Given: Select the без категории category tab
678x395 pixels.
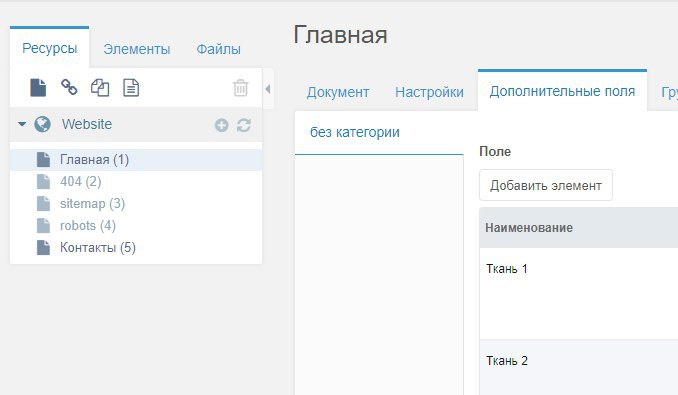Looking at the screenshot, I should tap(379, 133).
